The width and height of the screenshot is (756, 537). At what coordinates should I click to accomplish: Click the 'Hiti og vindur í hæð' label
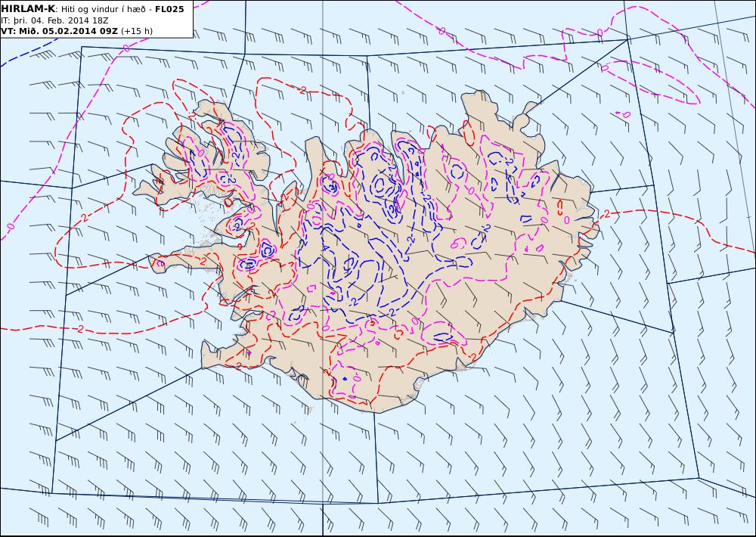click(x=102, y=9)
